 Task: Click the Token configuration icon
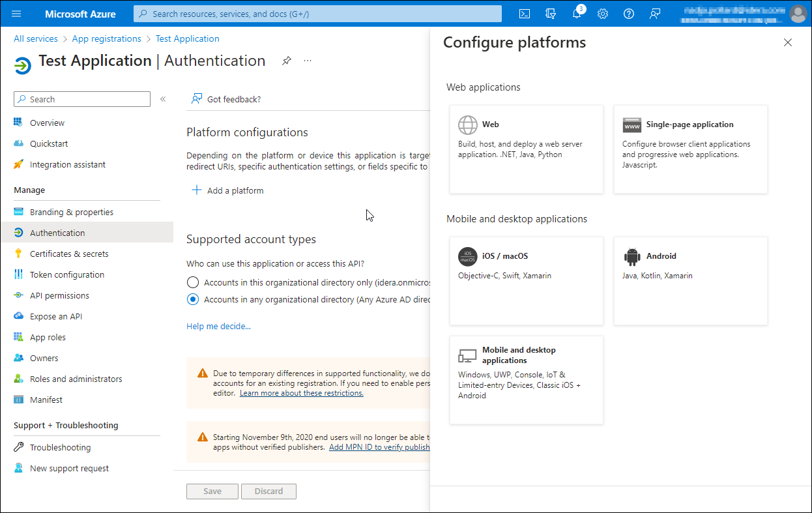point(18,274)
